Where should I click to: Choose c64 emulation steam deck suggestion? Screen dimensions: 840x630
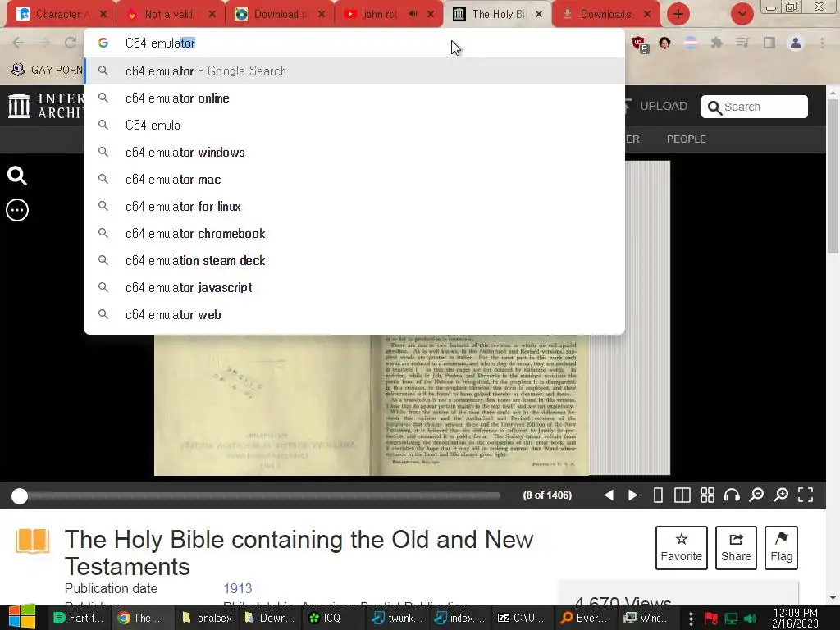pos(354,260)
